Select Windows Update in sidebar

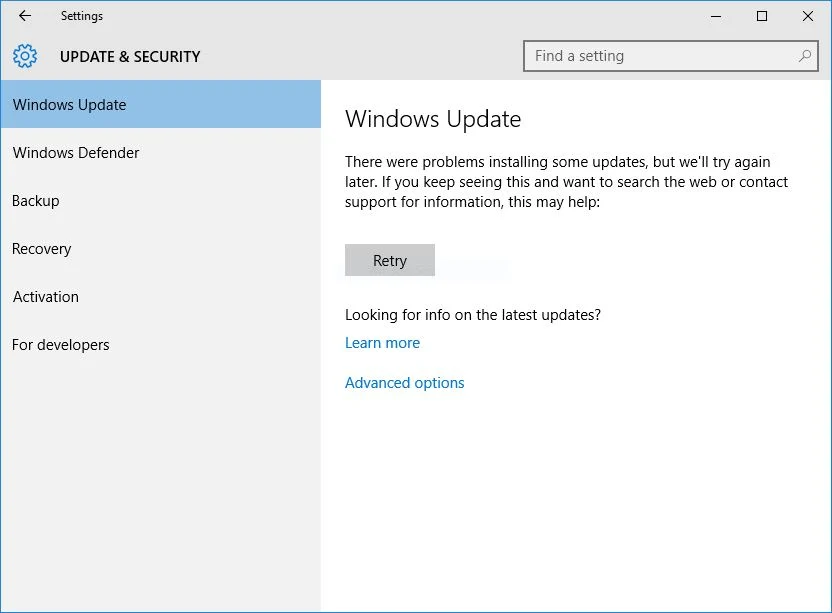[x=161, y=104]
